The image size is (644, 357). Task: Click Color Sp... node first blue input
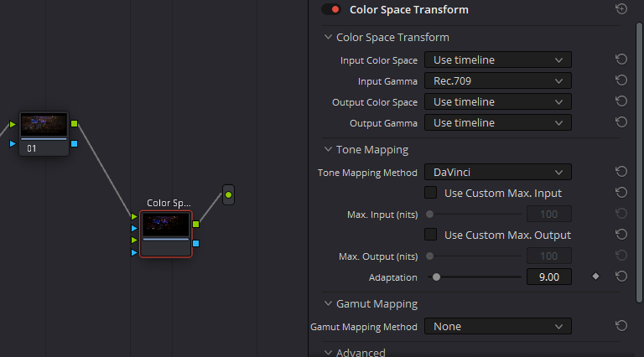pyautogui.click(x=134, y=228)
